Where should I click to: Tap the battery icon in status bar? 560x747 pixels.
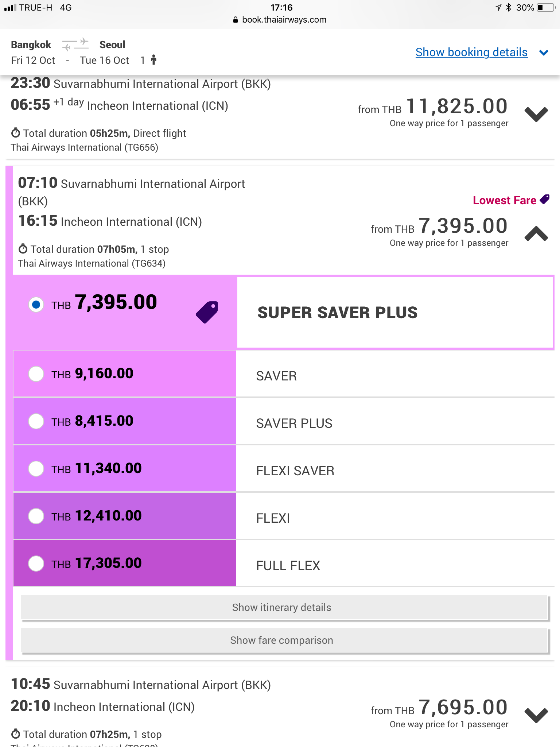tap(546, 8)
